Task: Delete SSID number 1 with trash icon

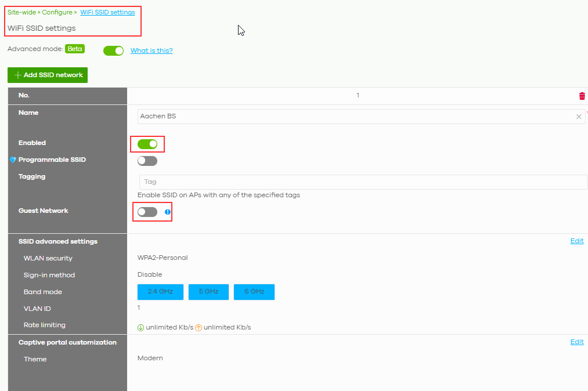Action: (582, 96)
